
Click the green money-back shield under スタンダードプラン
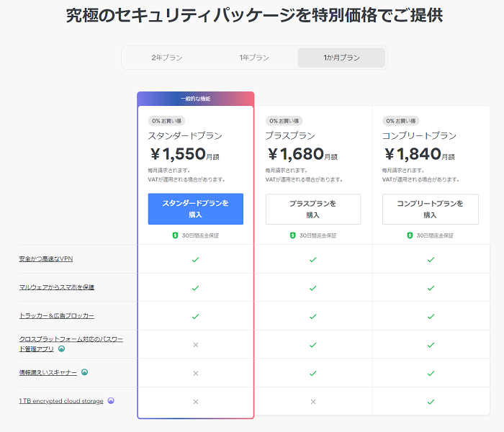pyautogui.click(x=175, y=235)
